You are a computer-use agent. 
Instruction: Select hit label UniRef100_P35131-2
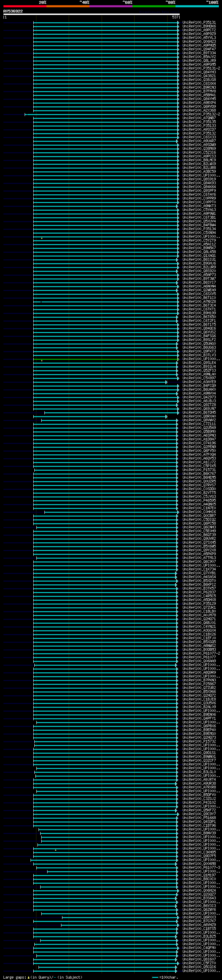tap(201, 68)
